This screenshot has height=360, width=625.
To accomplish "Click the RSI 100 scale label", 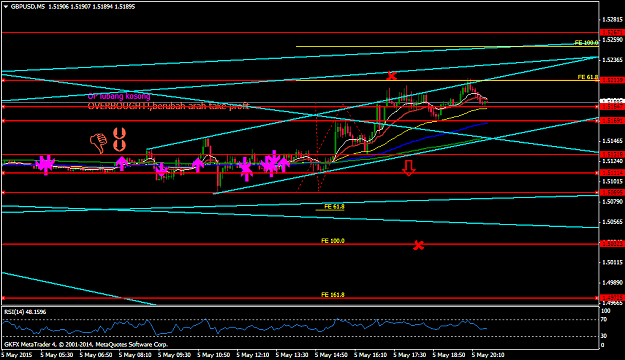I will (605, 311).
